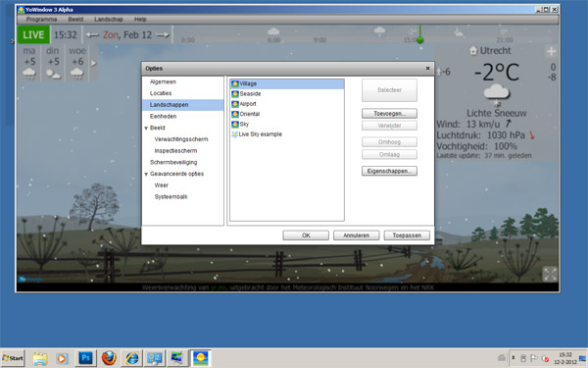Open the Landschap menu
This screenshot has width=588, height=368.
coord(109,20)
